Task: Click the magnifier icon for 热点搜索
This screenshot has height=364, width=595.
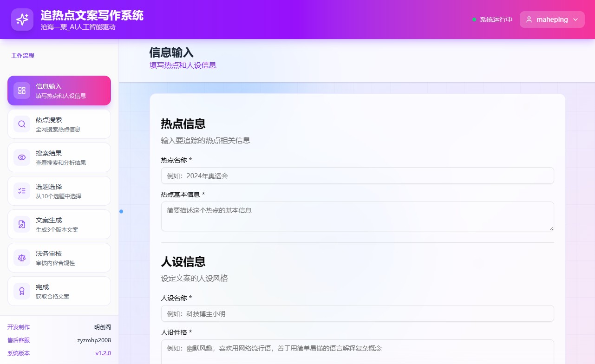Action: (22, 124)
